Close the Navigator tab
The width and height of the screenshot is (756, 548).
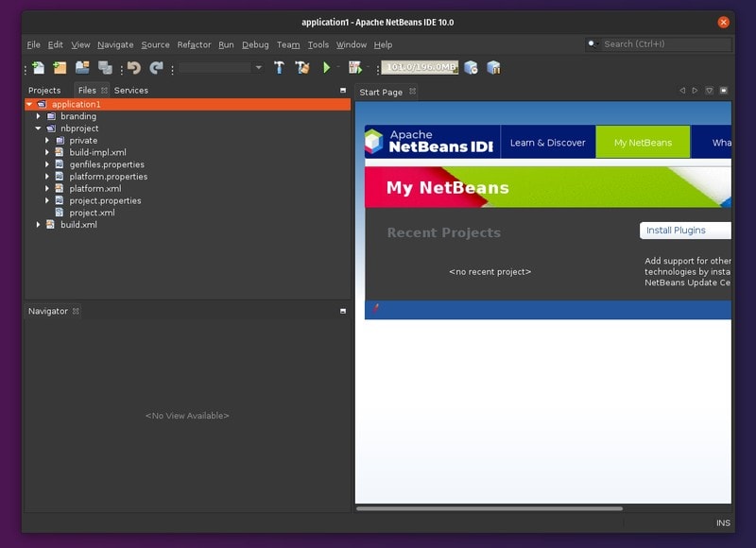[x=76, y=312]
